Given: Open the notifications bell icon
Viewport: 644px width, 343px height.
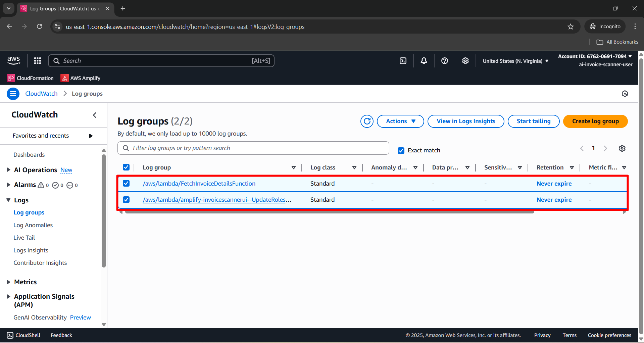Looking at the screenshot, I should tap(424, 61).
